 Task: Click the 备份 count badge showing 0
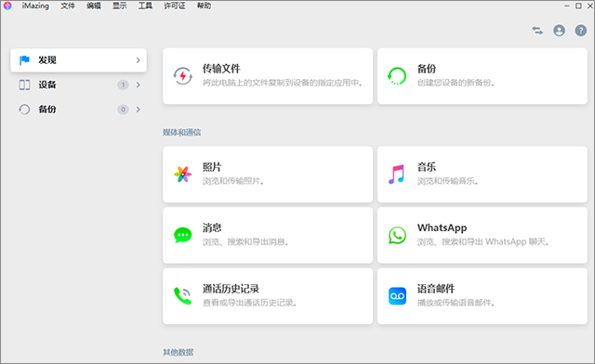[123, 110]
